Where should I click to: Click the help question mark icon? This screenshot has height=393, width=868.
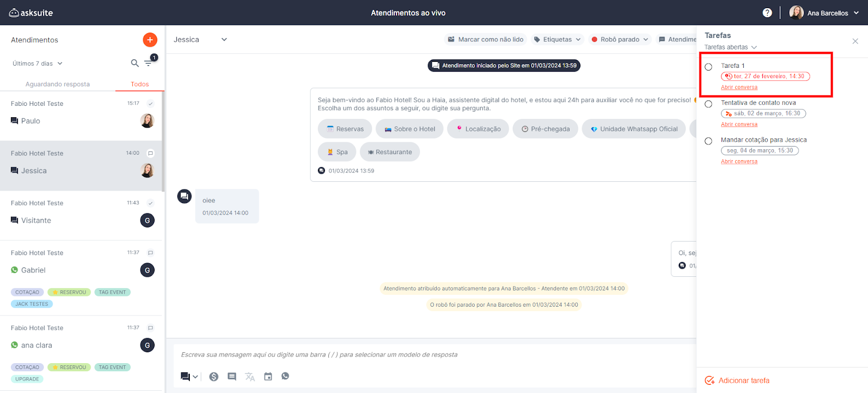pyautogui.click(x=767, y=12)
